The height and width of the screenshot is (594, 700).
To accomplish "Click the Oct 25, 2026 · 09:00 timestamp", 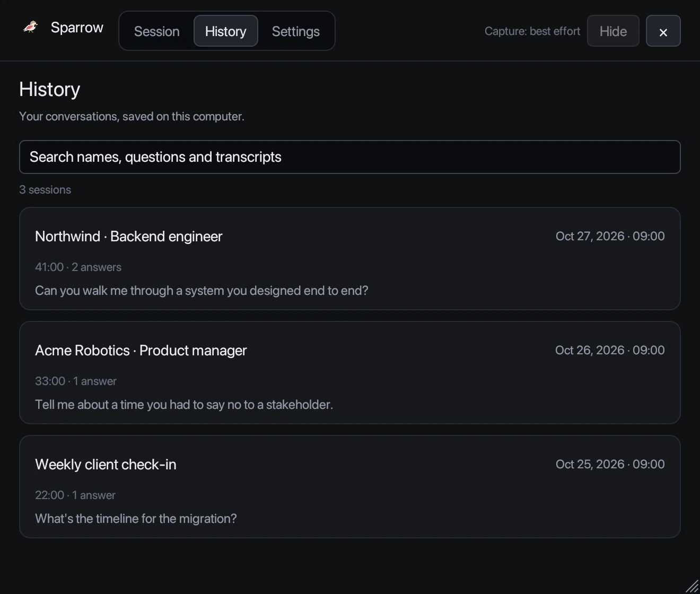I will tap(610, 464).
